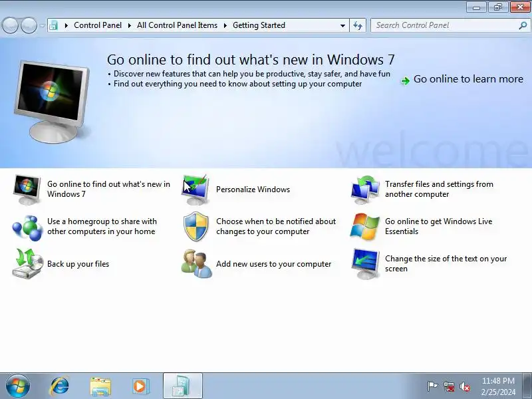Click the search magnifier icon

coord(523,25)
